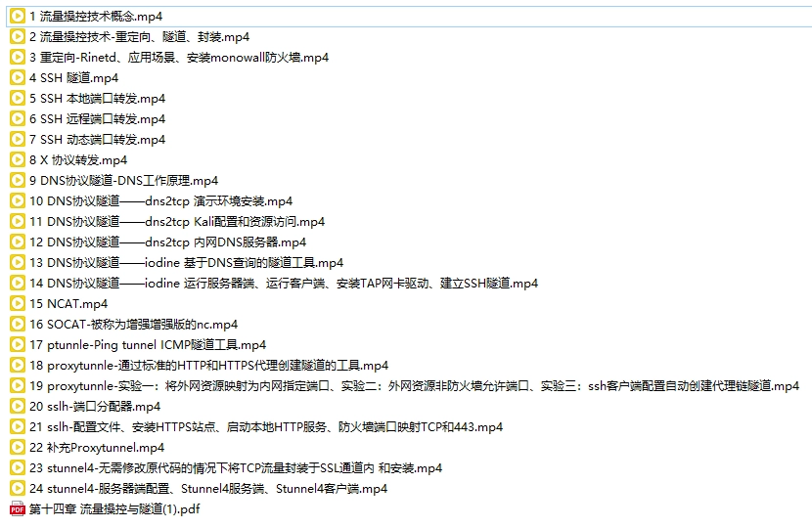Click the icon of 9 DNS协议隧道-DNS工作原理.mp4
The height and width of the screenshot is (528, 812).
tap(17, 180)
